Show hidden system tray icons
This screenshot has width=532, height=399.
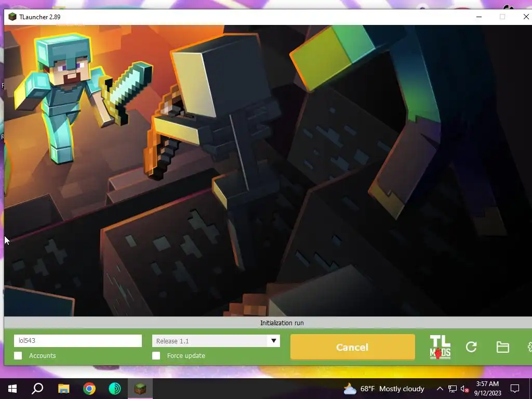[440, 389]
